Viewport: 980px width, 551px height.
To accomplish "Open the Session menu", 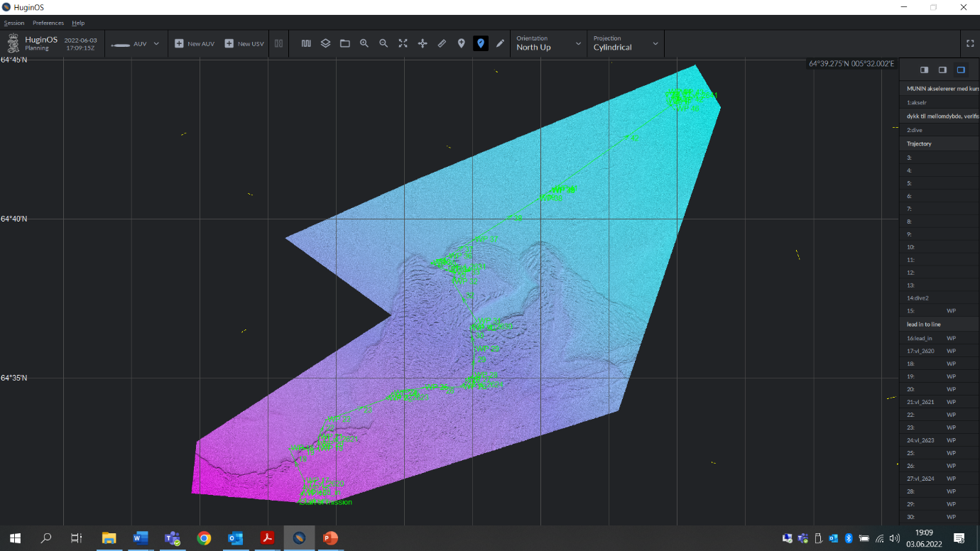I will pos(13,23).
